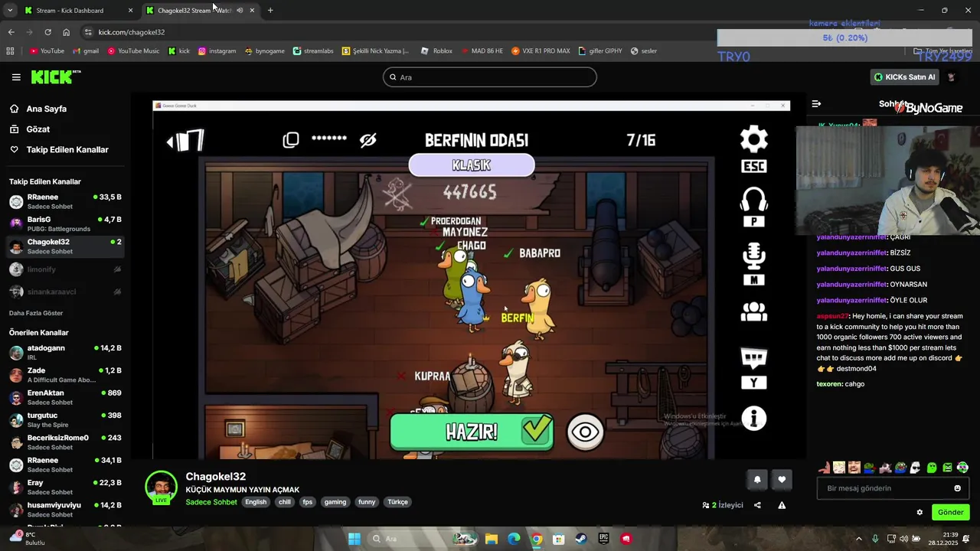This screenshot has height=551, width=980.
Task: Click the spectate eye button beside HAZIR
Action: [585, 432]
